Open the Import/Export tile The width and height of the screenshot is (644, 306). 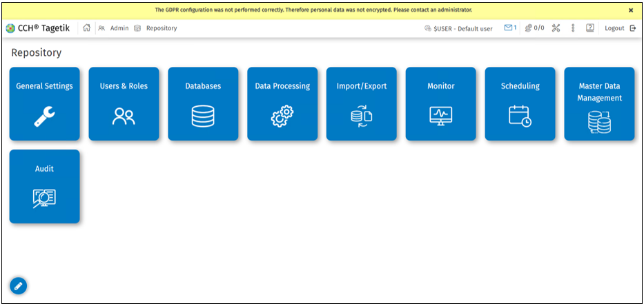(x=362, y=104)
